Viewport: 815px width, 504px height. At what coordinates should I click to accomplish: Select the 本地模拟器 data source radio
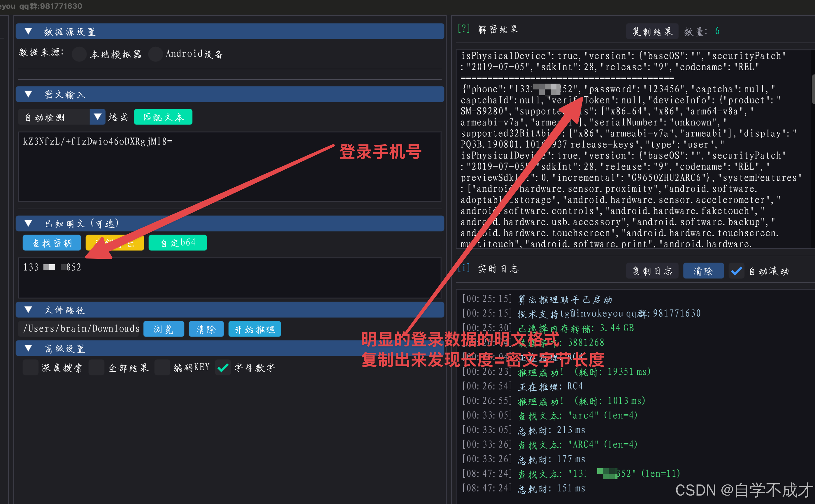(x=79, y=54)
